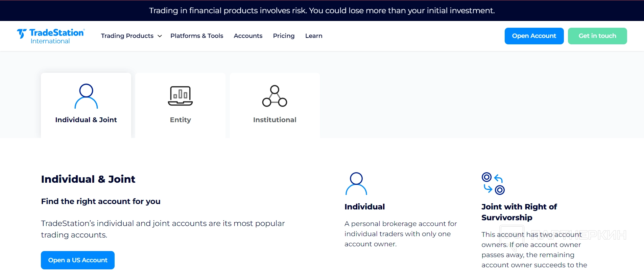This screenshot has width=644, height=270.
Task: Click 'A personal brokerage account' description
Action: (x=401, y=234)
